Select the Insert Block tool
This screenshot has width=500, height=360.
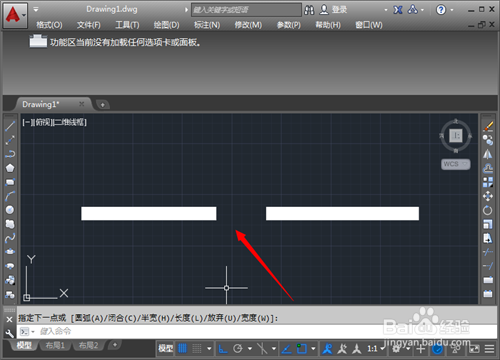[x=10, y=280]
